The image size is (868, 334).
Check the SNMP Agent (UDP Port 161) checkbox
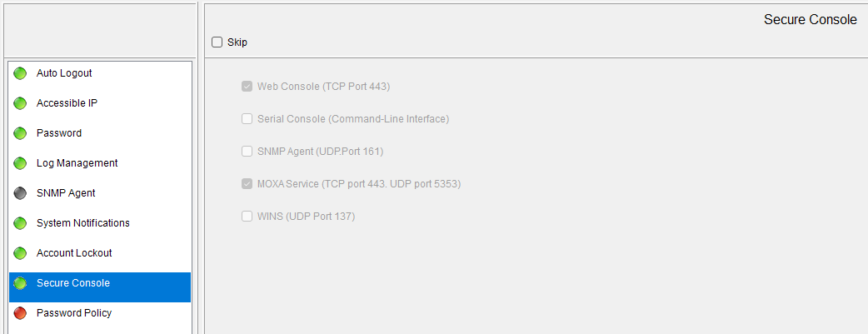coord(247,152)
